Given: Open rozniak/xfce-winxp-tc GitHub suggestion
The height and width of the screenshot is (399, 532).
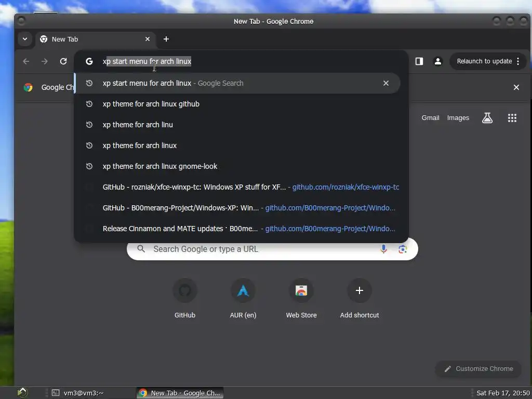Looking at the screenshot, I should (x=237, y=187).
